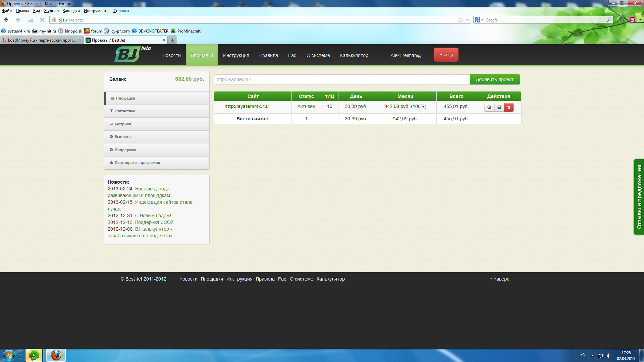The height and width of the screenshot is (362, 644).
Task: Click the Добавить проект button
Action: (494, 79)
